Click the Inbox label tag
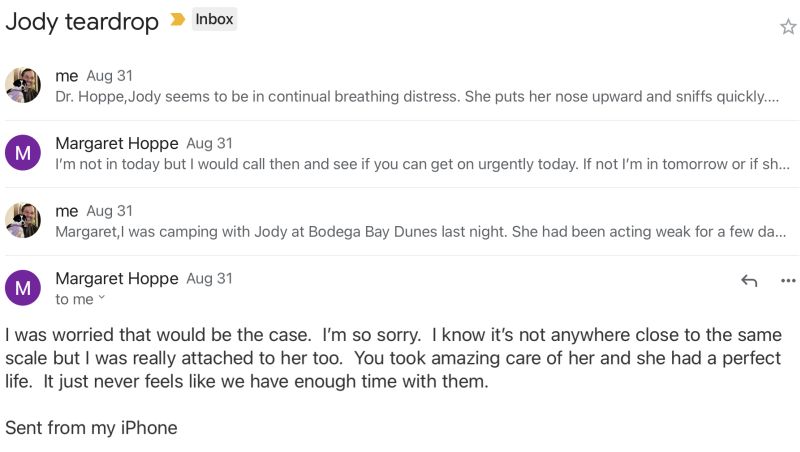Screen dimensions: 800x452 pyautogui.click(x=214, y=19)
